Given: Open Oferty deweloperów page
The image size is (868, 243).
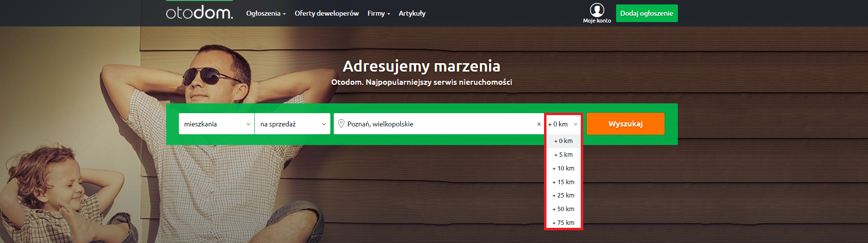Looking at the screenshot, I should point(326,14).
